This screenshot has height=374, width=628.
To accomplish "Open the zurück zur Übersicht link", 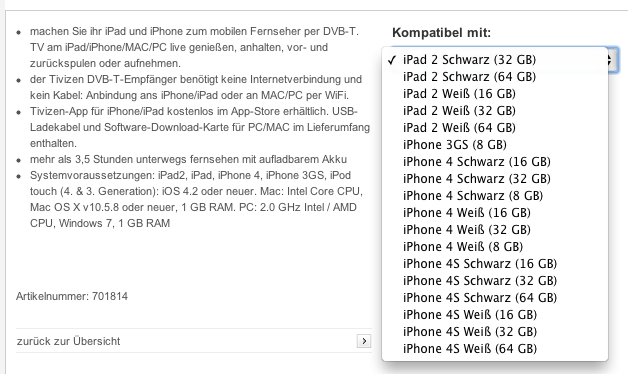I will [68, 341].
